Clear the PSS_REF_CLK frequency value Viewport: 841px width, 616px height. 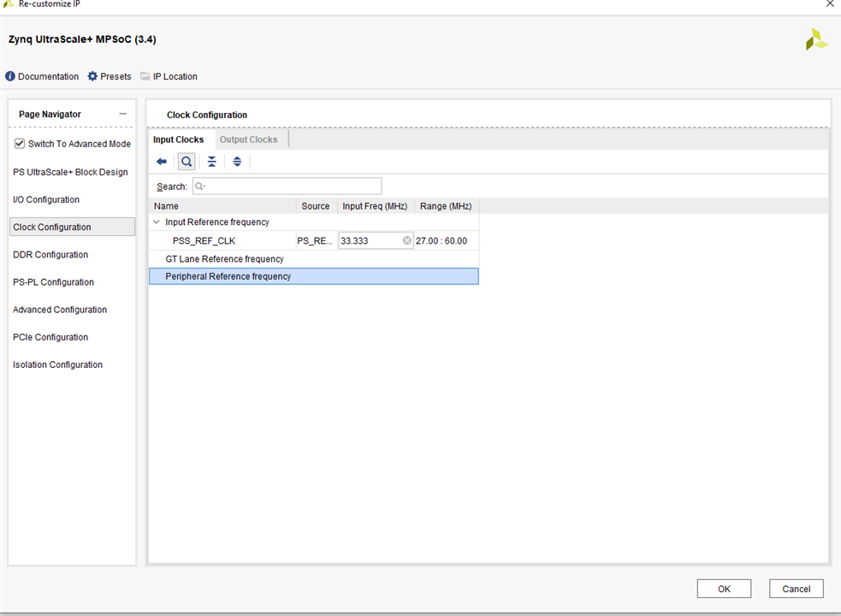(x=407, y=241)
